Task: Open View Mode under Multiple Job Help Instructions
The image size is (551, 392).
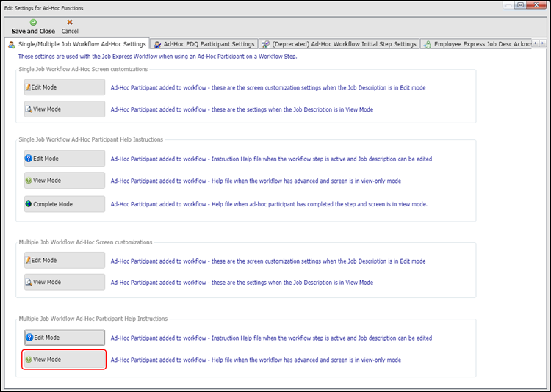Action: (x=65, y=360)
